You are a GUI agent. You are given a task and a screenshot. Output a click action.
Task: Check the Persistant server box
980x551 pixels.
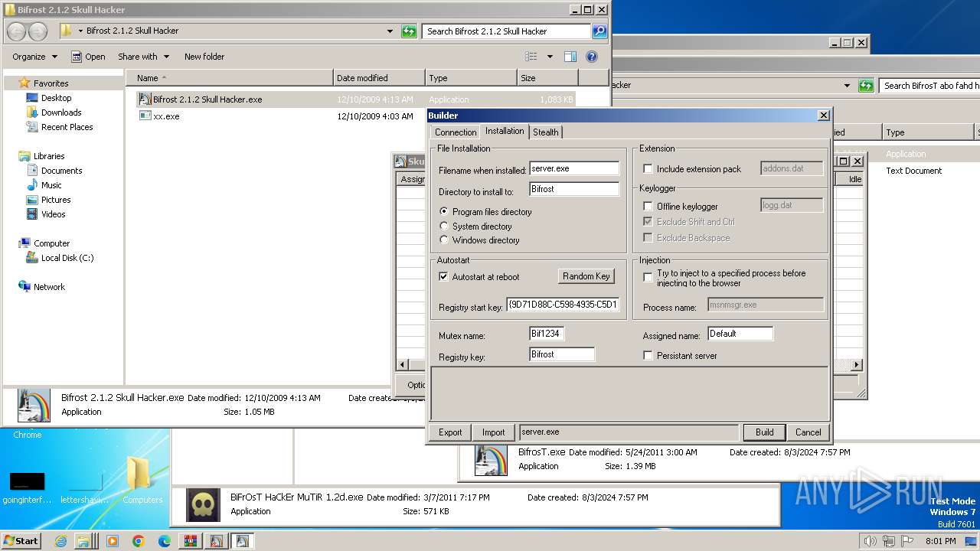[648, 356]
